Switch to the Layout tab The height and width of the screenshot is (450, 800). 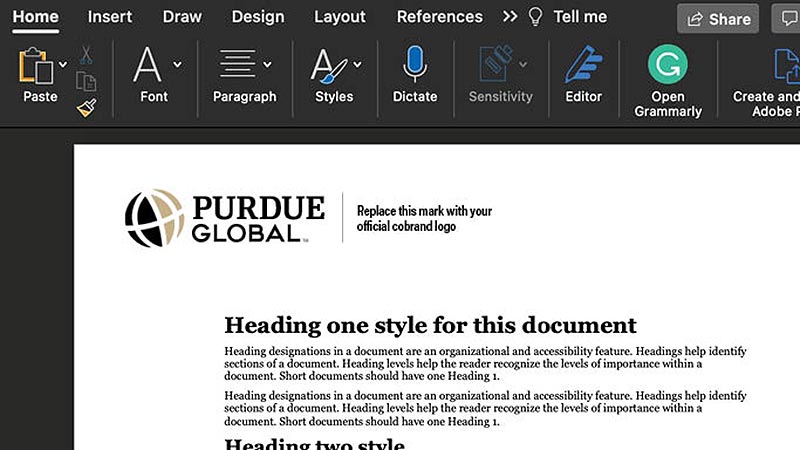pos(339,17)
